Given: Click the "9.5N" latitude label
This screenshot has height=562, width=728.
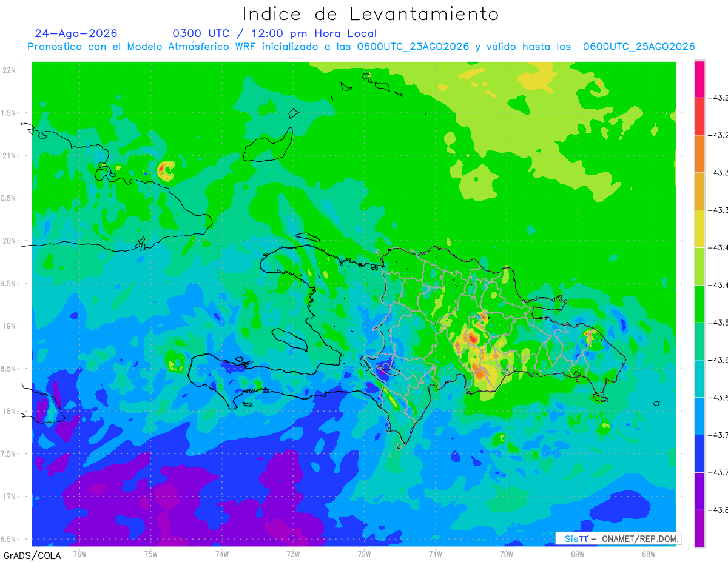Looking at the screenshot, I should [x=10, y=284].
